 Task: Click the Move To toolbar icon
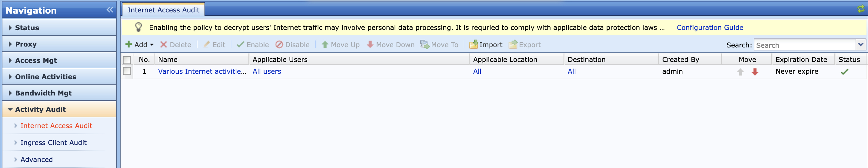[424, 45]
